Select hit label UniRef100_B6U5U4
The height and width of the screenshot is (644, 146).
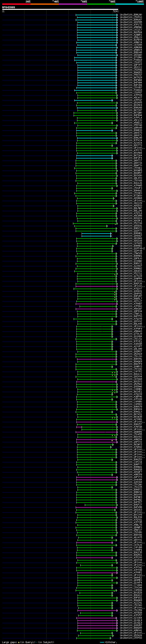tap(131, 32)
